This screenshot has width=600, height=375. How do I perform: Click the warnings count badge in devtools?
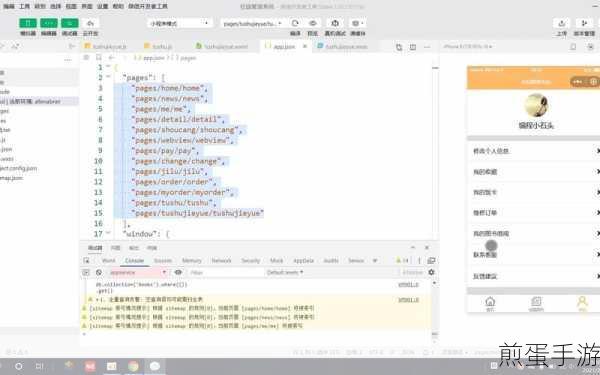pos(402,261)
